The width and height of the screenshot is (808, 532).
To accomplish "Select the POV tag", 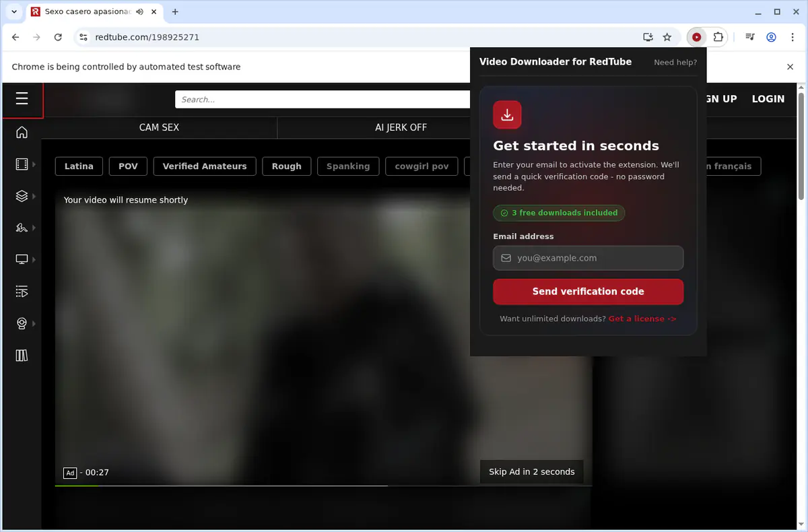I will [x=128, y=166].
